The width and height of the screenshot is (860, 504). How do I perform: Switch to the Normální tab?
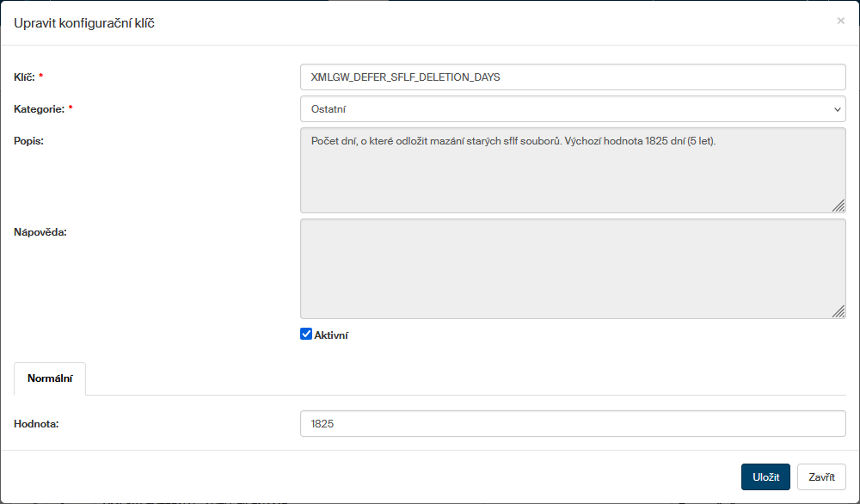50,378
